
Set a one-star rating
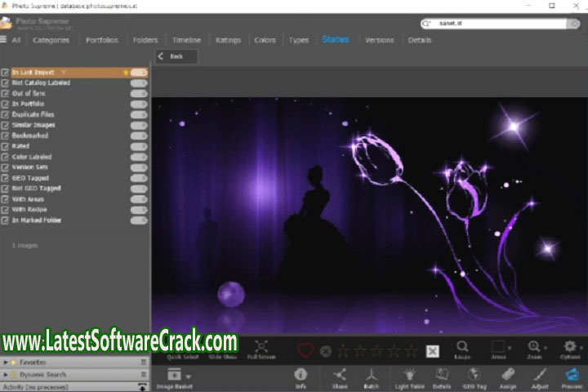[x=343, y=350]
